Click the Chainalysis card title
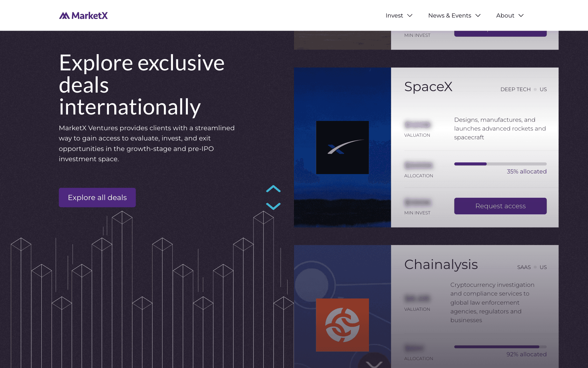588x368 pixels. tap(441, 265)
